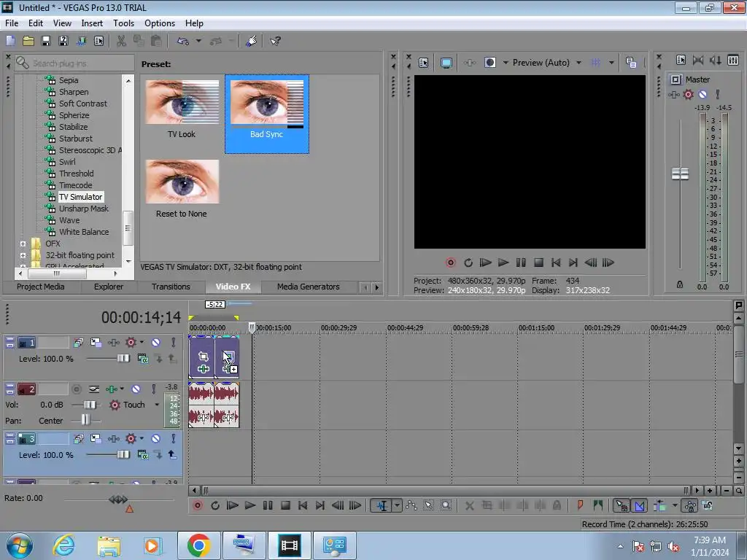Insert a marker with the orange flag icon

[580, 506]
